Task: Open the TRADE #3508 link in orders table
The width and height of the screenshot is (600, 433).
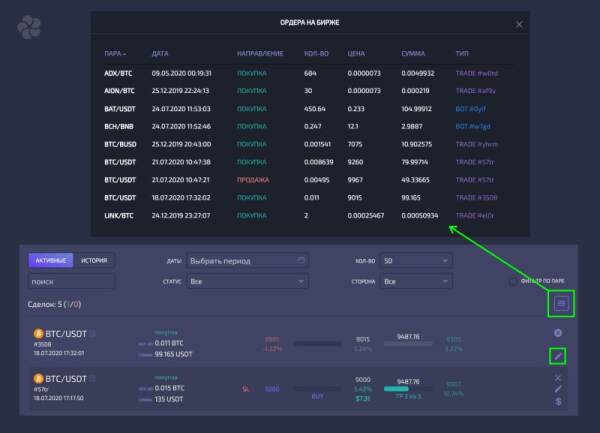Action: click(476, 198)
